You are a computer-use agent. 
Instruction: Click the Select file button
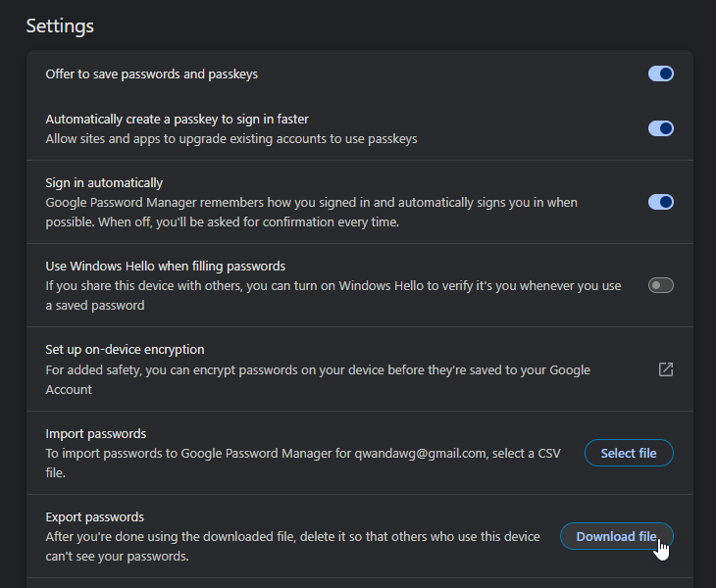(629, 453)
